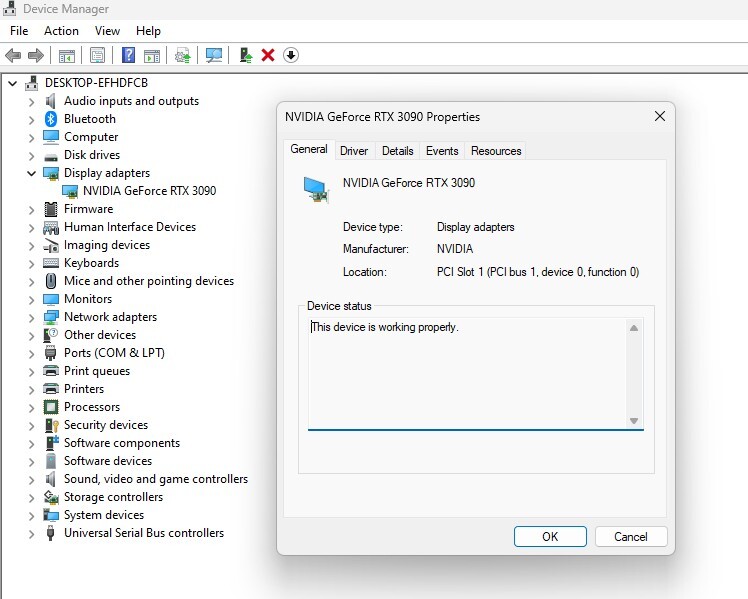Close the RTX 3090 Properties dialog
This screenshot has height=599, width=748.
660,116
